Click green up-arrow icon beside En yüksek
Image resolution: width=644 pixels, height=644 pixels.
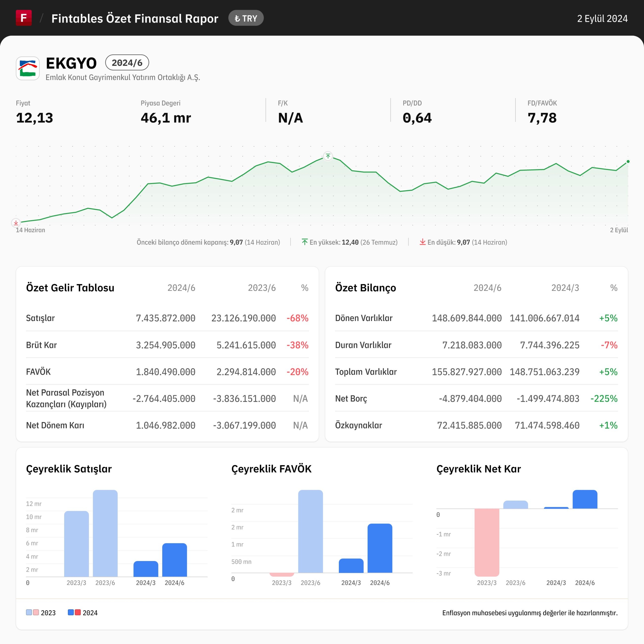point(305,242)
